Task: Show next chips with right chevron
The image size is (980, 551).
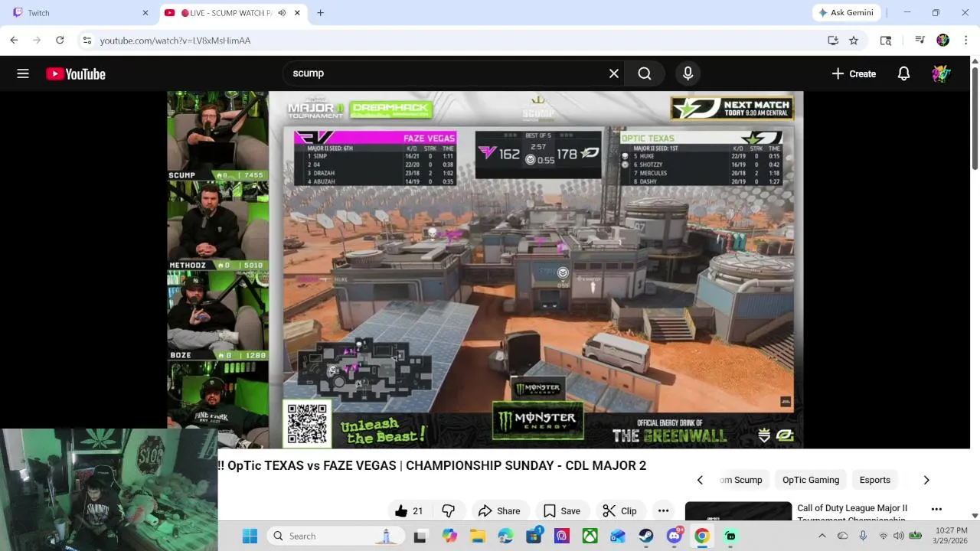Action: point(926,480)
